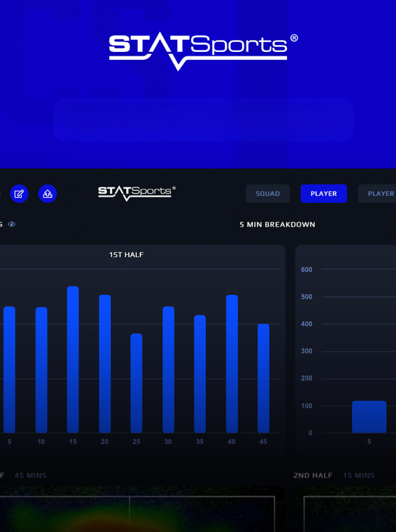
Task: Click the large STATSports logo in blue banner
Action: click(204, 51)
